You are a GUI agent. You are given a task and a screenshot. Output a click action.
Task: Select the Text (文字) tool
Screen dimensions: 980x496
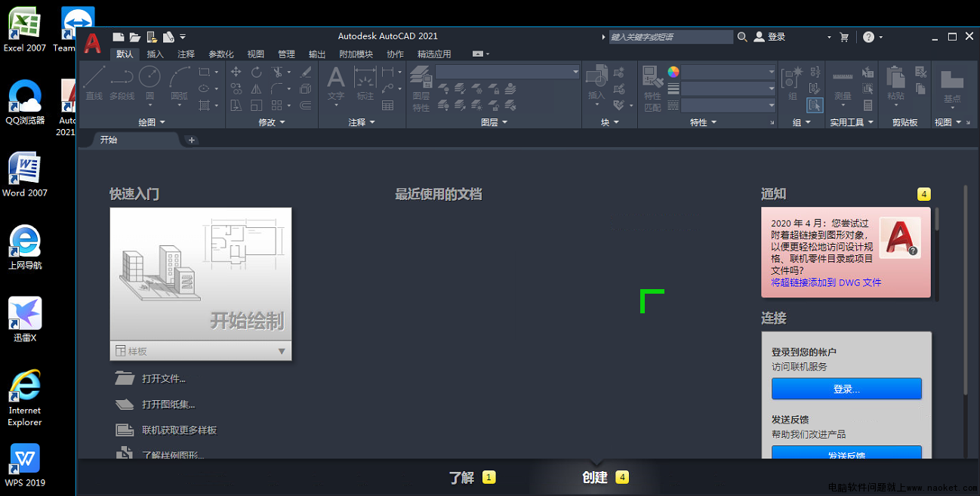pyautogui.click(x=336, y=83)
